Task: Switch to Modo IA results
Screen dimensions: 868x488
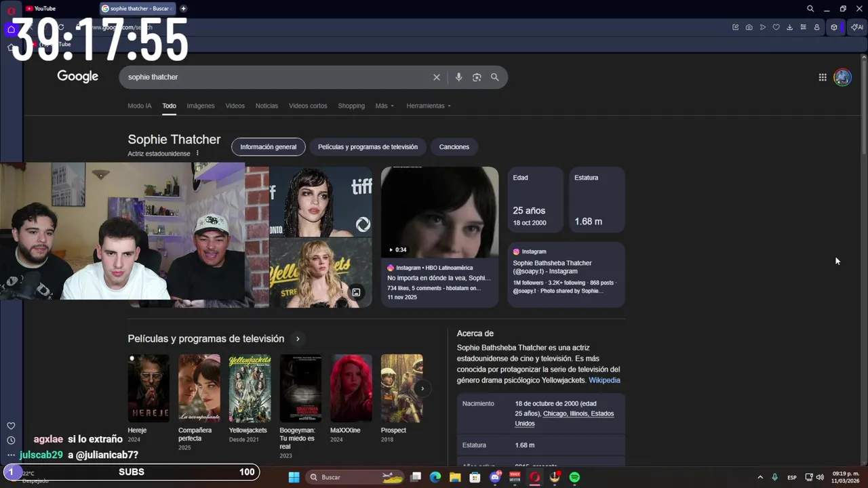Action: click(x=140, y=106)
